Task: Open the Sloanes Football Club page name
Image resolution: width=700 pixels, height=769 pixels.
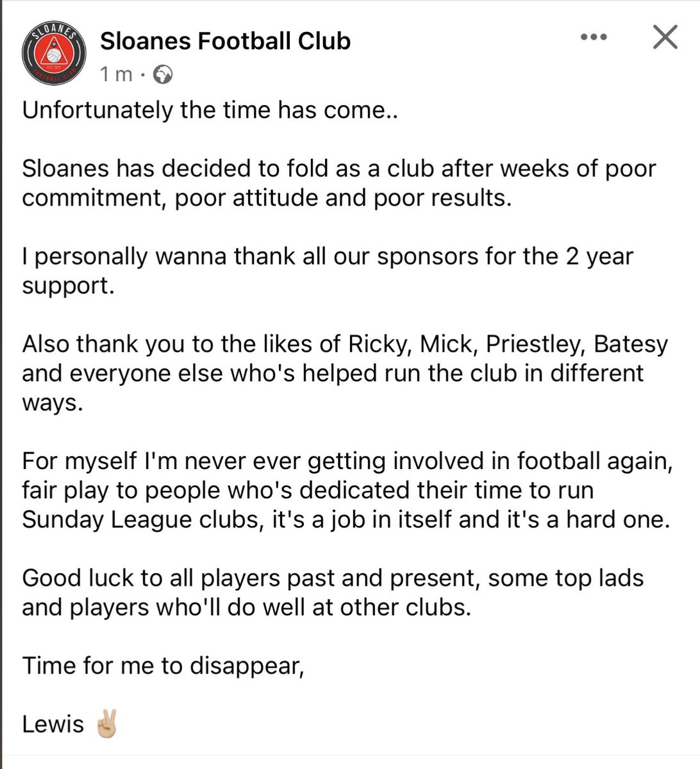Action: tap(226, 41)
